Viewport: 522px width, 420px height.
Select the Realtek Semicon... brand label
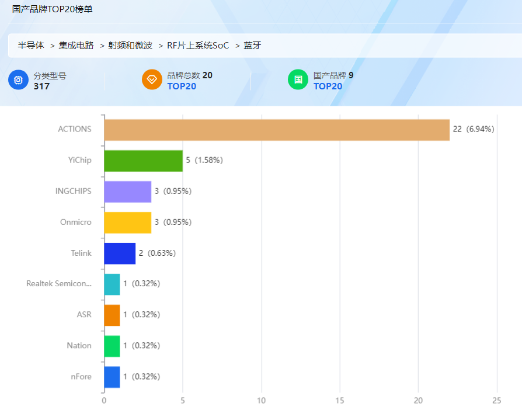point(59,283)
